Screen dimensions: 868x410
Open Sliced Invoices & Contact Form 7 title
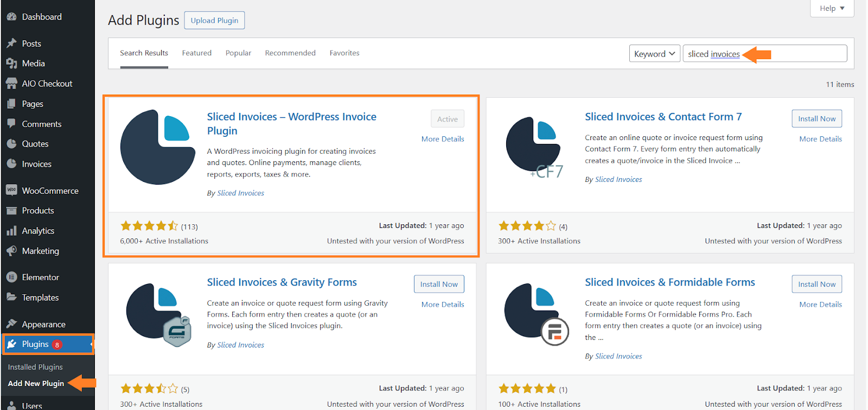663,117
